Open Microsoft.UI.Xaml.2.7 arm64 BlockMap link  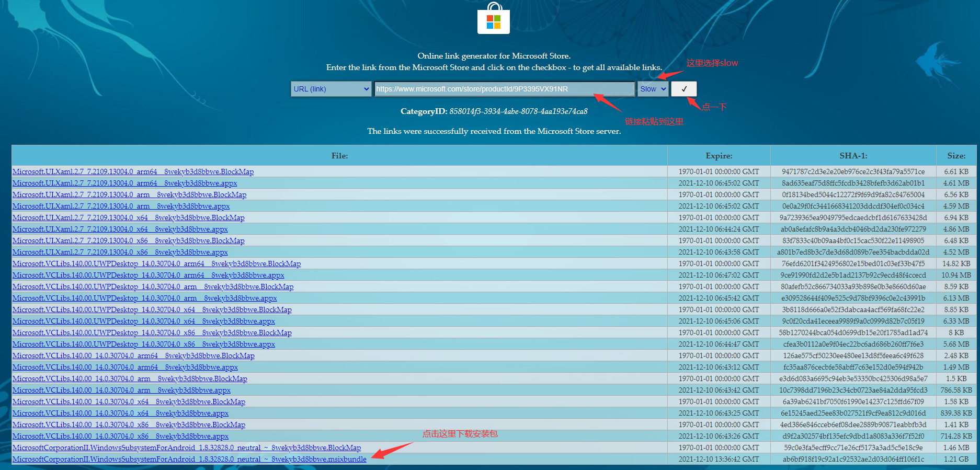pyautogui.click(x=133, y=171)
